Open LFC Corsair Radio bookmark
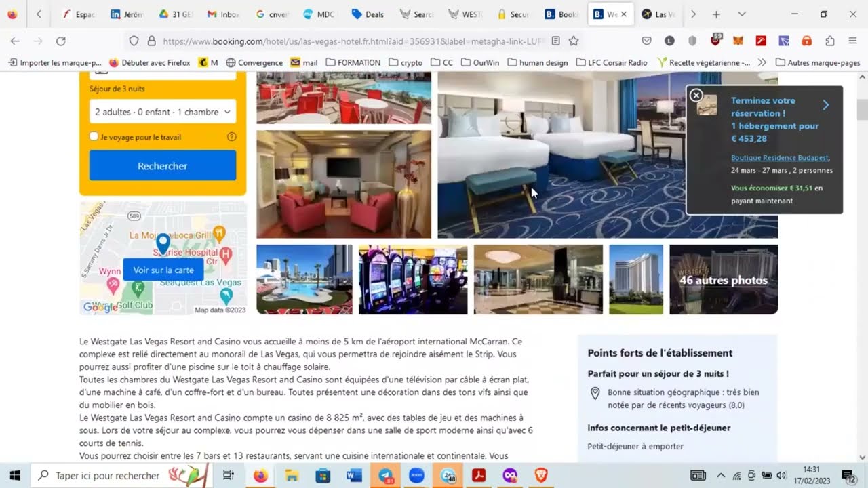 pos(610,62)
